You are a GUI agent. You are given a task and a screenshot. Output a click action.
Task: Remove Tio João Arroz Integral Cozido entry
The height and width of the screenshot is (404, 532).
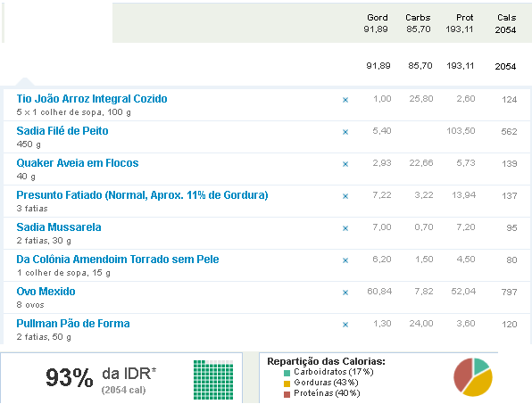(345, 100)
